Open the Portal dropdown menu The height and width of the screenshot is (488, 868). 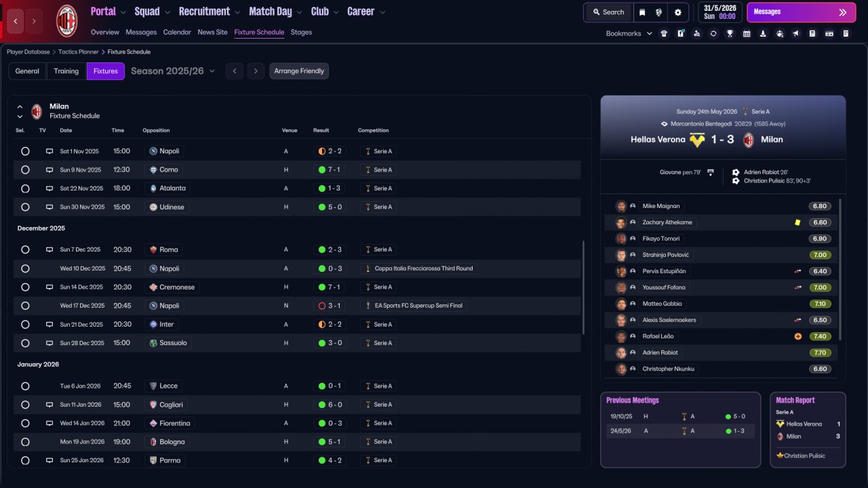coord(108,12)
